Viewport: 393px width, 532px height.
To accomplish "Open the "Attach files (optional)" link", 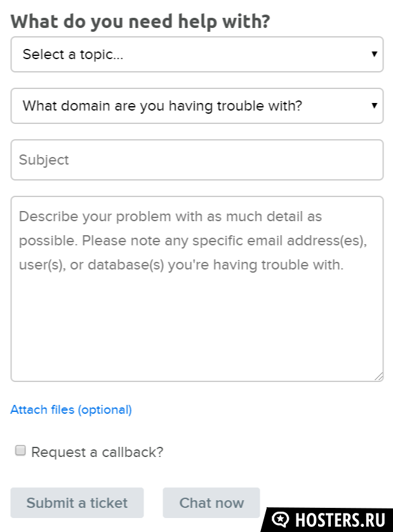I will coord(71,409).
